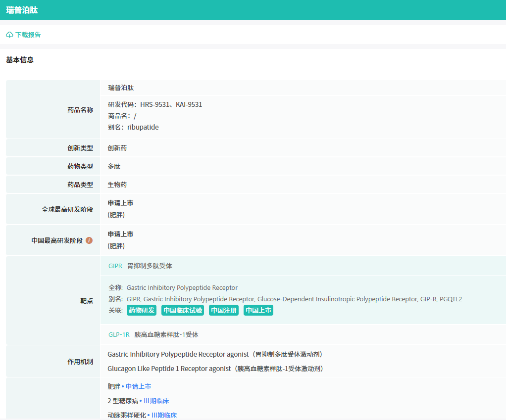This screenshot has width=506, height=420.
Task: Click the 瑞普泊肽 drug name value
Action: tap(121, 88)
